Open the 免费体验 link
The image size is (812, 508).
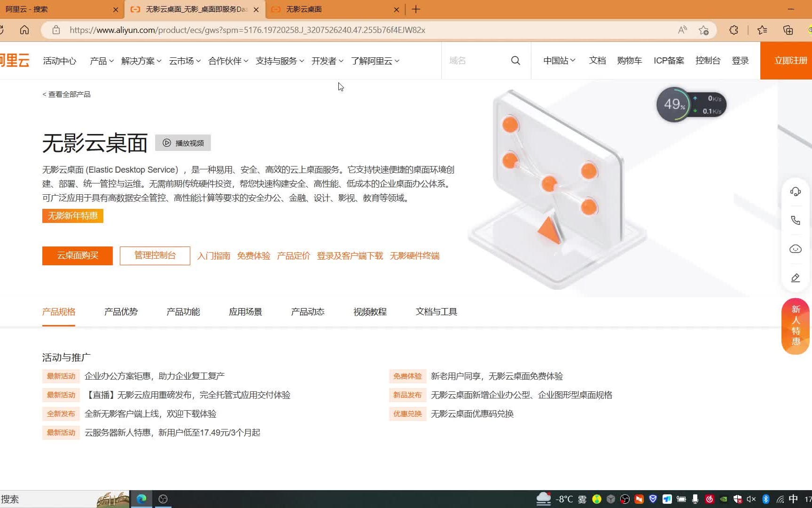click(x=254, y=256)
